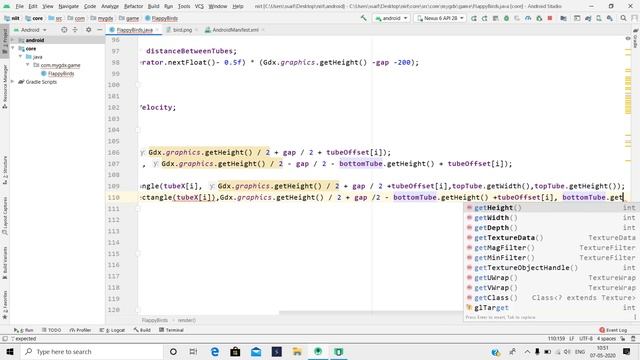Click 4 spaces indent setting in status bar
This screenshot has width=640, height=360.
tap(606, 339)
